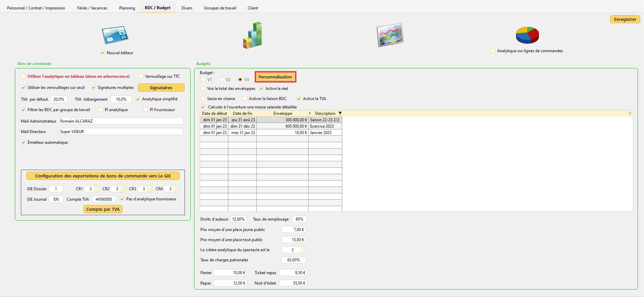The height and width of the screenshot is (297, 644).
Task: Open the 3D bar chart budget icon
Action: tap(253, 35)
